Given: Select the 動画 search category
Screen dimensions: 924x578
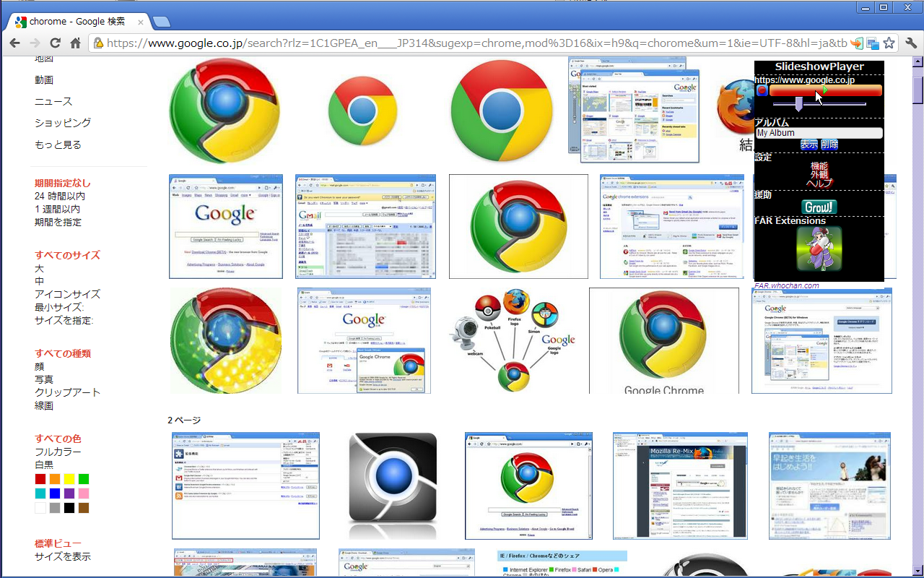Looking at the screenshot, I should click(44, 79).
